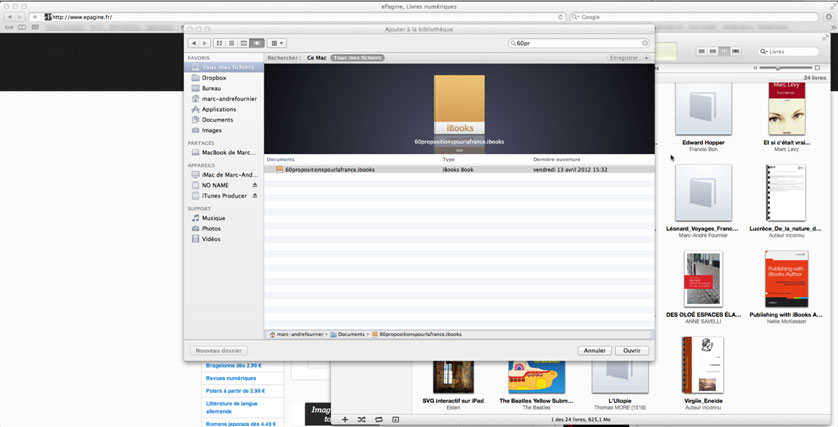This screenshot has height=427, width=838.
Task: Limit search scope to Ce Mac
Action: (316, 58)
